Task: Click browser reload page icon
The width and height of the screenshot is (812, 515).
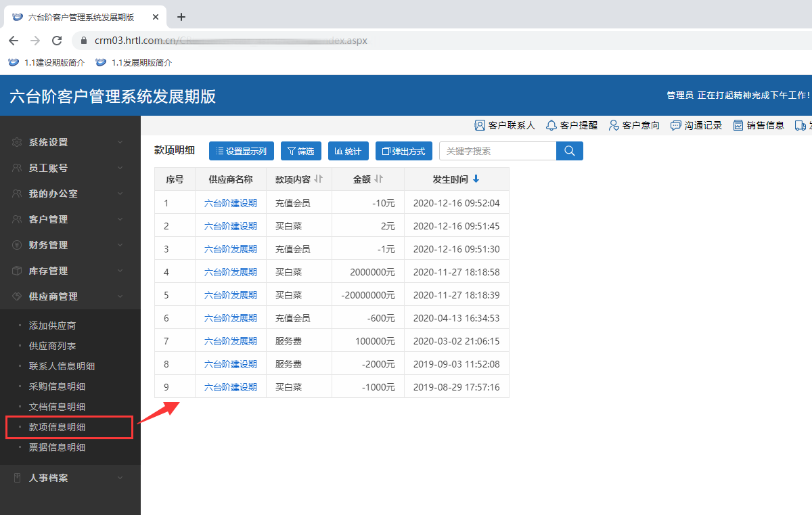Action: pos(57,41)
